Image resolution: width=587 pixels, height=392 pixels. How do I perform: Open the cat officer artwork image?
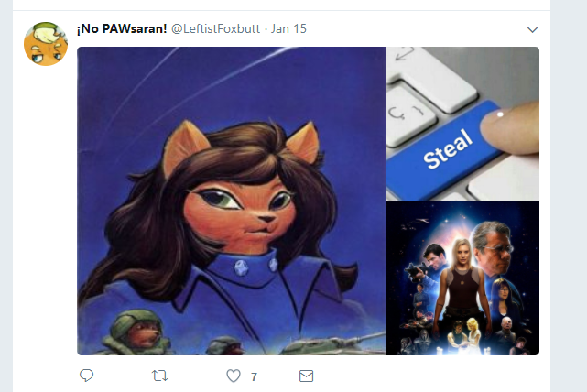[231, 201]
